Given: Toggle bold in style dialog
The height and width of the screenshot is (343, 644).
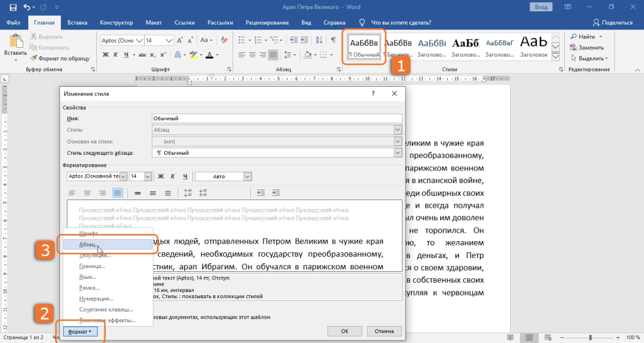Looking at the screenshot, I should [160, 176].
